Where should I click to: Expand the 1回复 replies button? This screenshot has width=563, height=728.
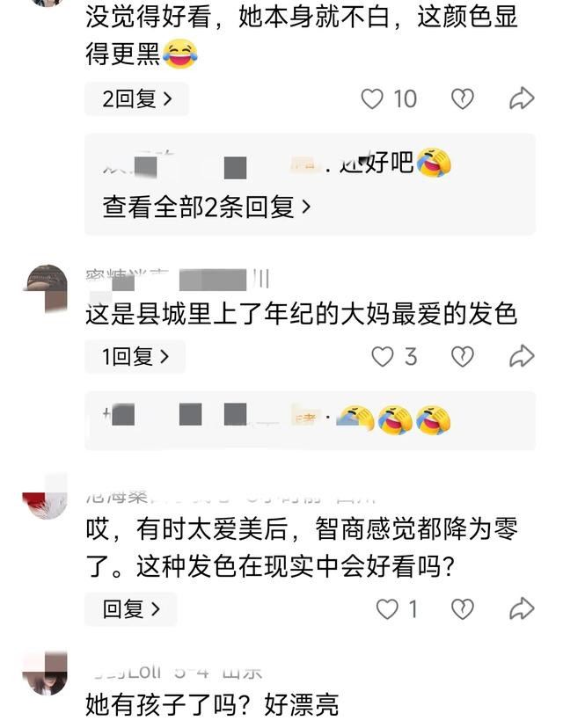coord(135,357)
